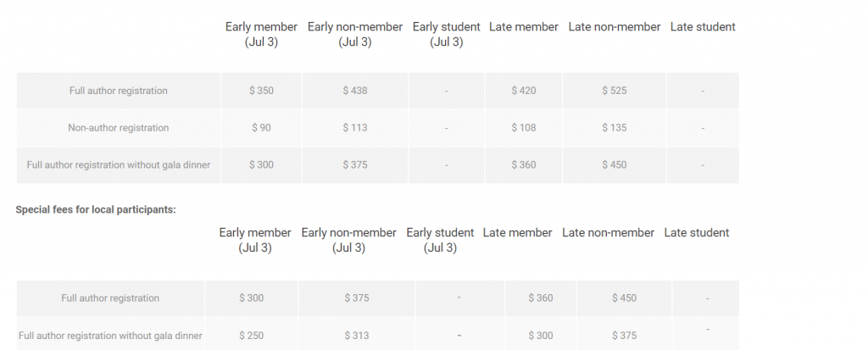This screenshot has width=868, height=350.
Task: Select the $ 313 local non-member fee
Action: 358,336
